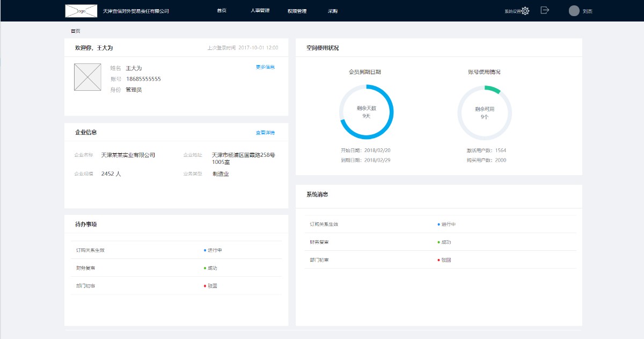Click the profile picture placeholder for 王大为
Screen dimensions: 644x339
pyautogui.click(x=87, y=77)
